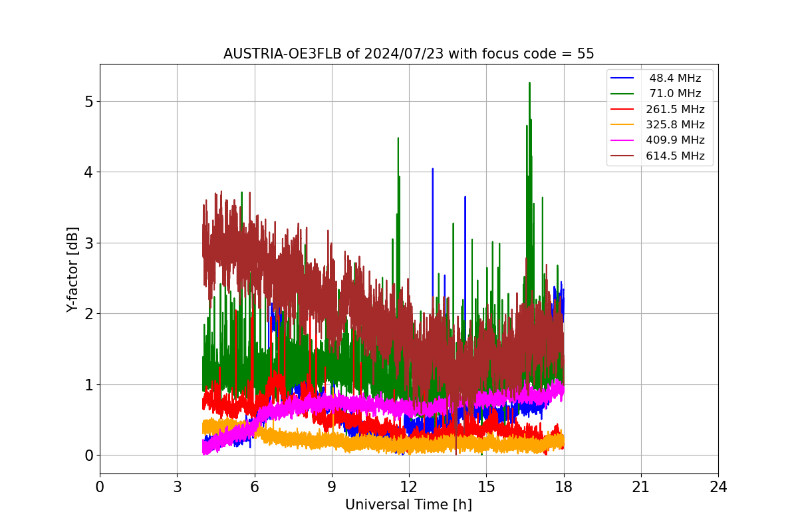Click the blue line swatch in the legend
Image resolution: width=798 pixels, height=532 pixels.
pyautogui.click(x=623, y=78)
